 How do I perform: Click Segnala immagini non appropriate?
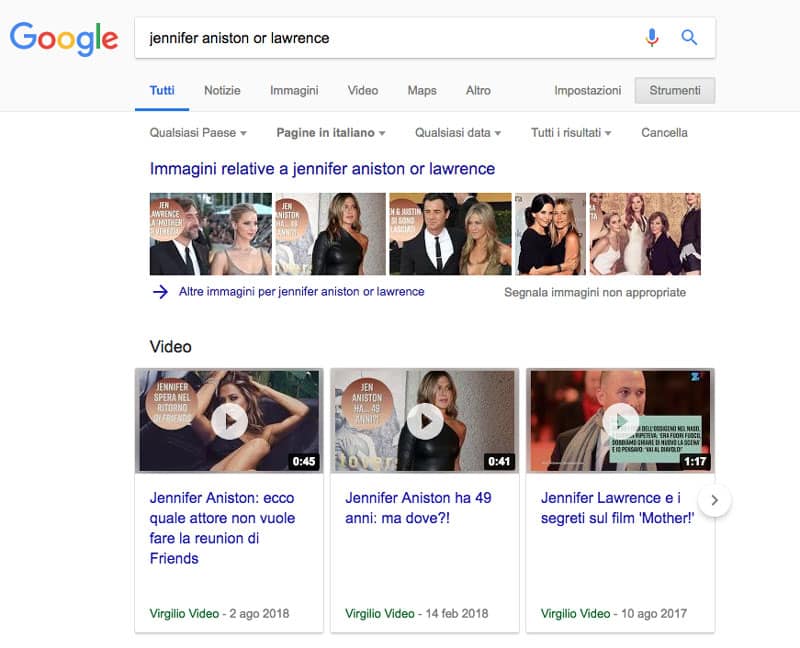click(595, 292)
